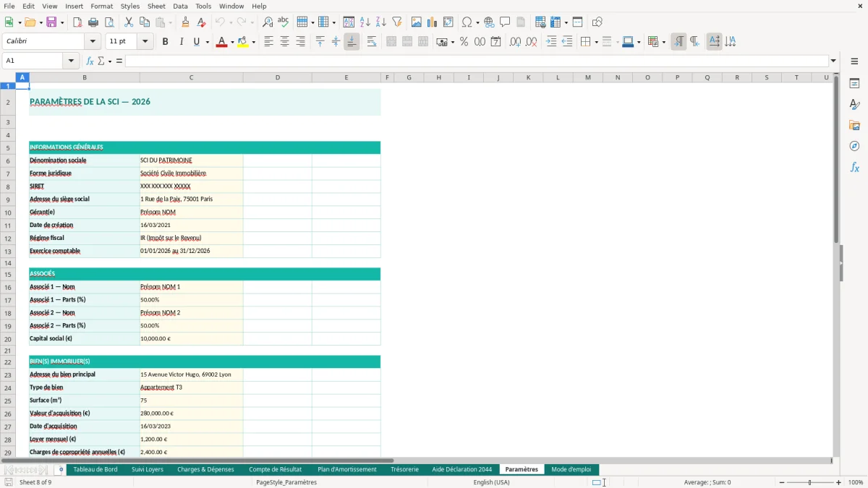Click the Font Color red swatch

pos(221,42)
